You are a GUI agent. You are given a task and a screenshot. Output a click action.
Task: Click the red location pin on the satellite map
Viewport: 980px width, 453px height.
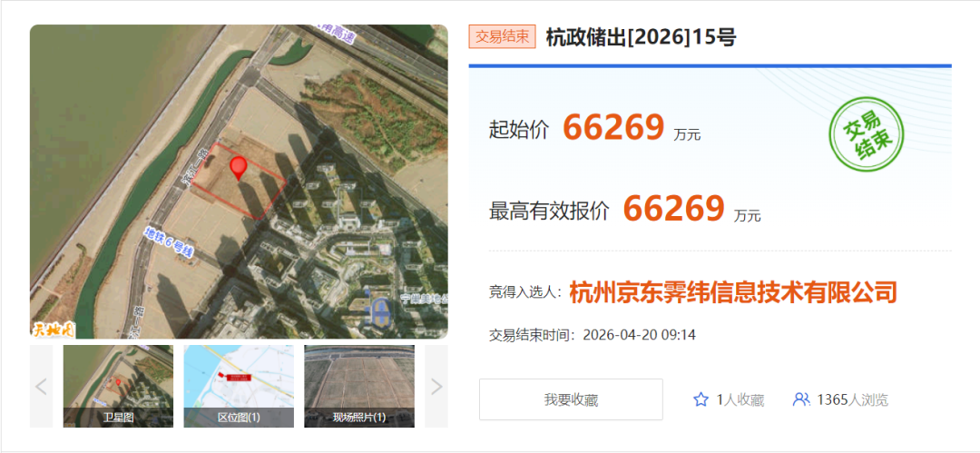(x=239, y=170)
